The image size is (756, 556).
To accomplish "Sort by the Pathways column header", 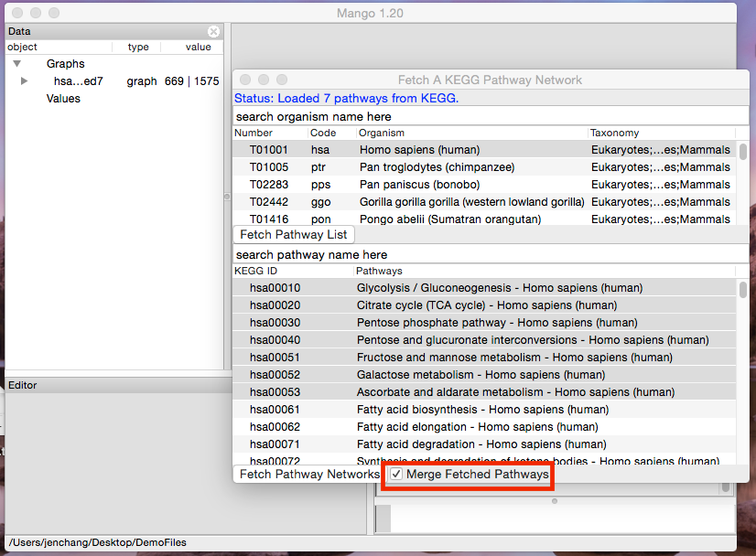I will pos(545,271).
